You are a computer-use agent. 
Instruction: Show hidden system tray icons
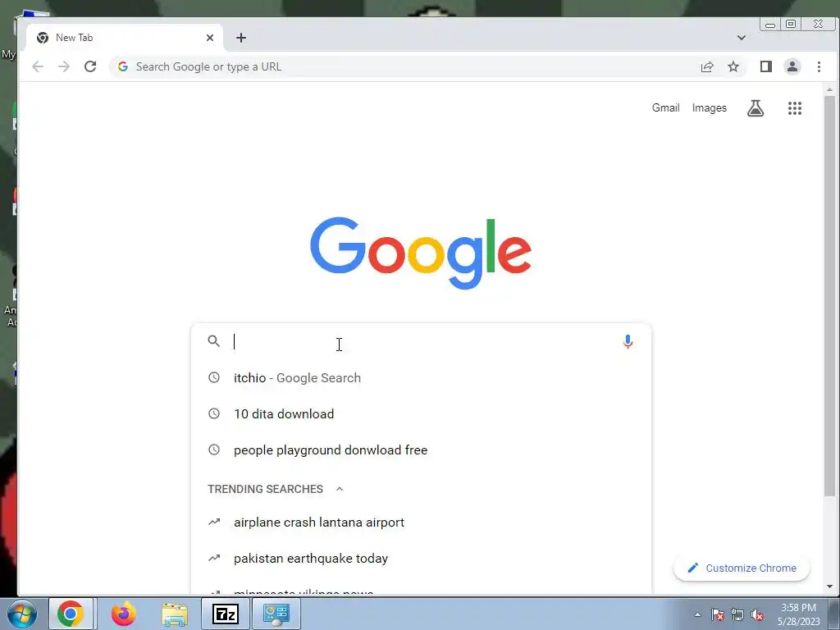tap(697, 614)
